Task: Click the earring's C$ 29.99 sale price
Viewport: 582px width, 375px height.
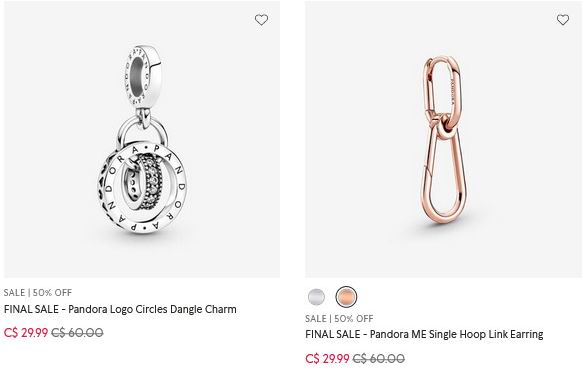Action: coord(327,359)
